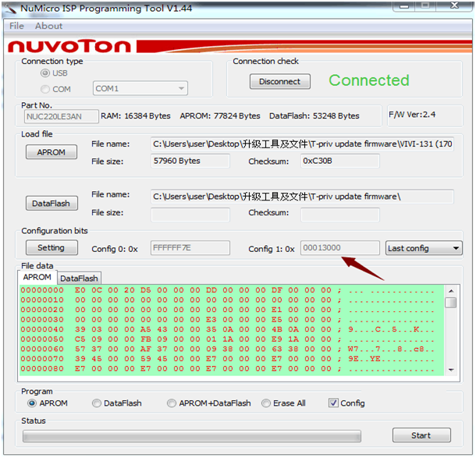476x458 pixels.
Task: Expand the Last config dropdown
Action: point(424,248)
